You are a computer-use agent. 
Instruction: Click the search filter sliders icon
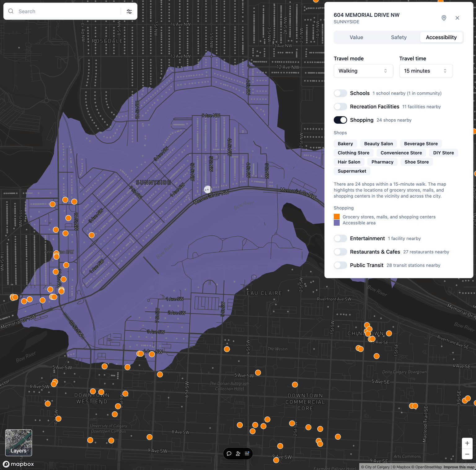click(129, 11)
